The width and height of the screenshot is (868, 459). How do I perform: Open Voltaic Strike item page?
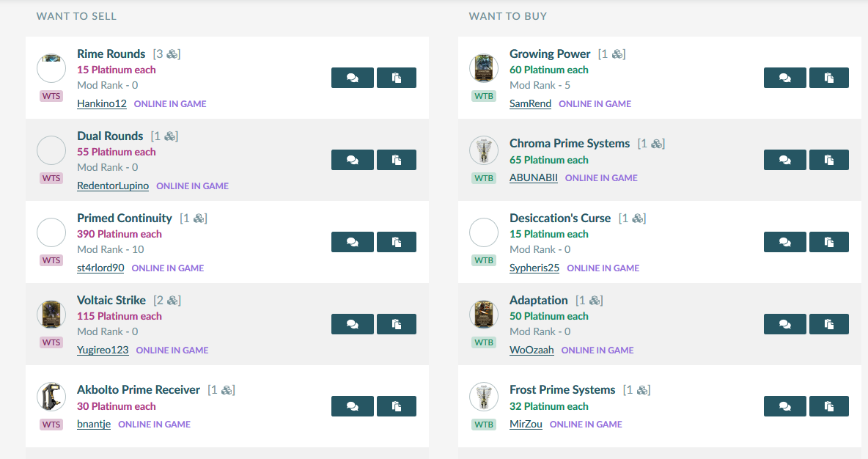click(x=111, y=300)
